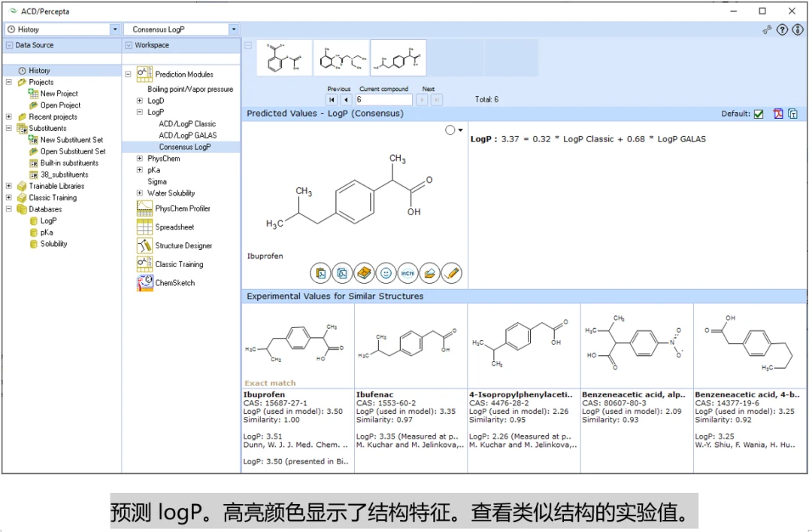Open the History dropdown
The image size is (812, 532).
coord(115,29)
